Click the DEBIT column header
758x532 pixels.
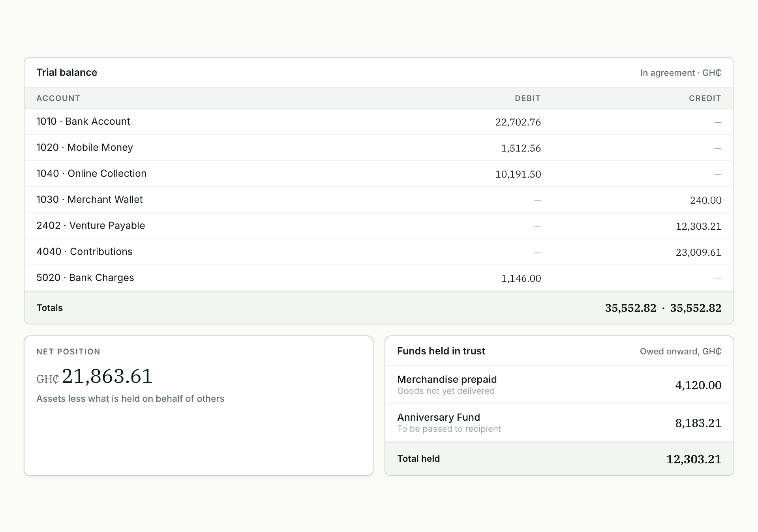[x=527, y=98]
